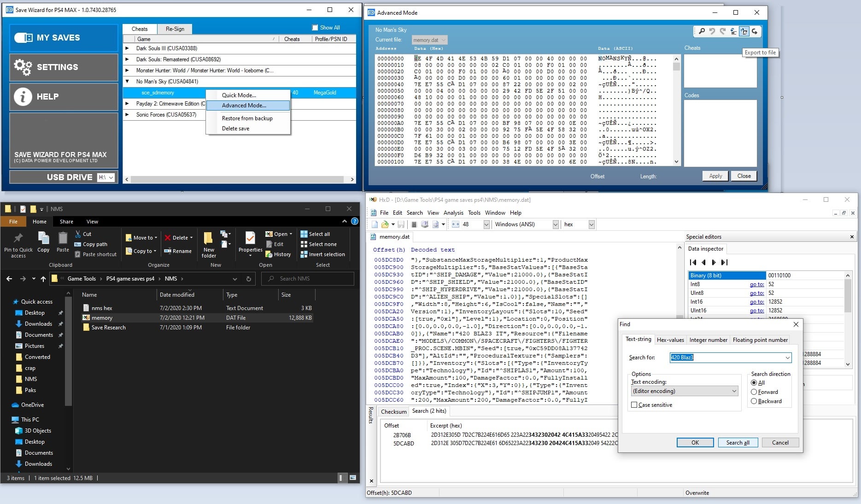Click Search NMS box in Explorer

click(307, 279)
